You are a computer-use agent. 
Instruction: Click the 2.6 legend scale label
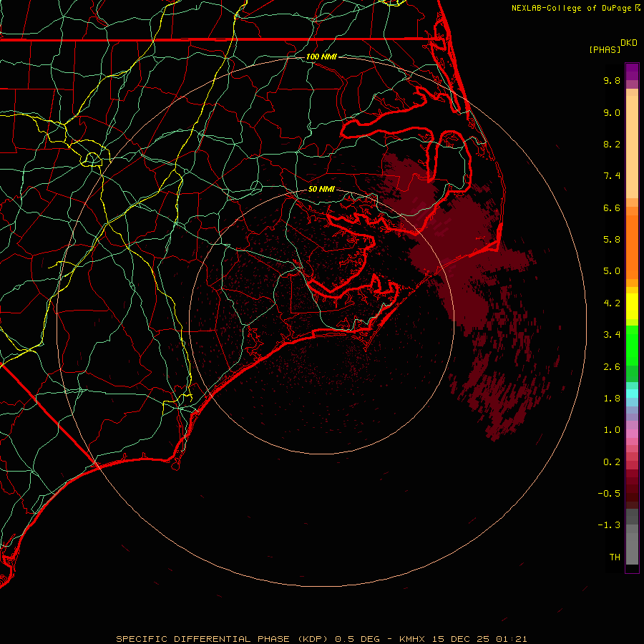tap(612, 367)
